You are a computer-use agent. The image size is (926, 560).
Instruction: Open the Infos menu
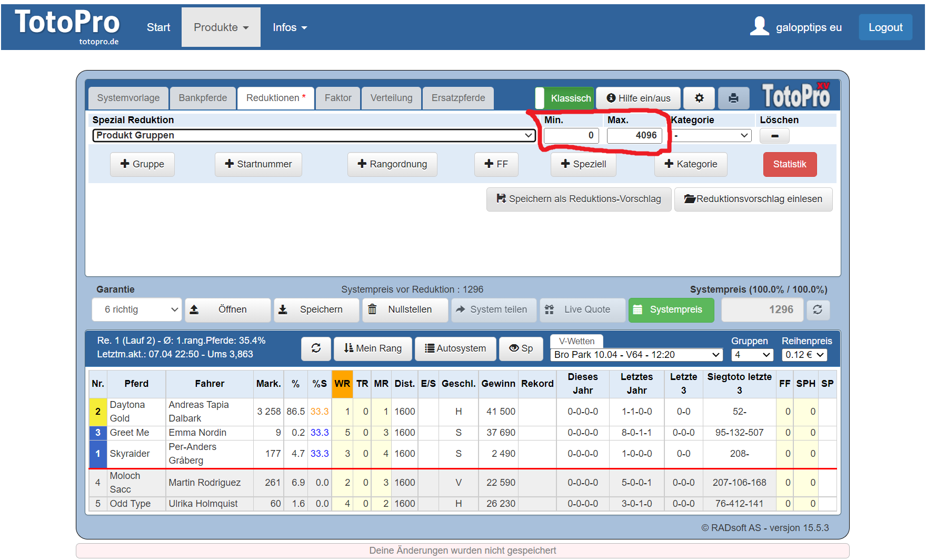(x=290, y=27)
